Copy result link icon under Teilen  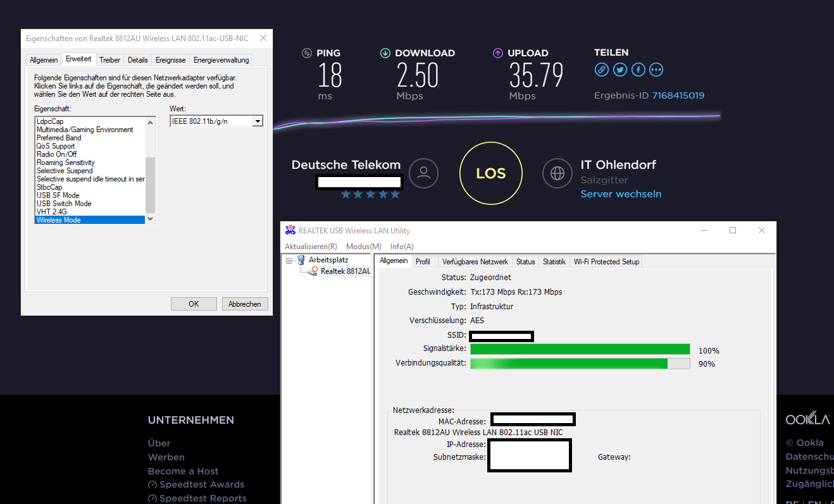pyautogui.click(x=601, y=70)
